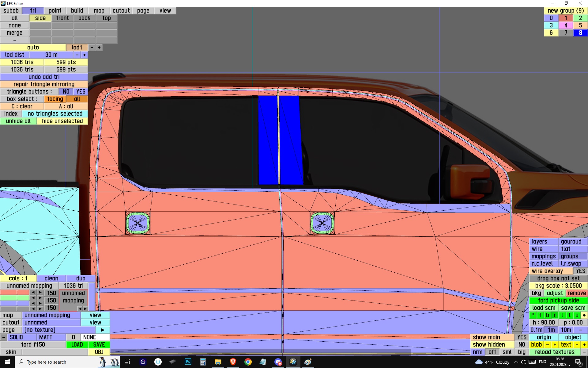This screenshot has width=588, height=368.
Task: Click right arrow of red color channel
Action: tap(40, 293)
